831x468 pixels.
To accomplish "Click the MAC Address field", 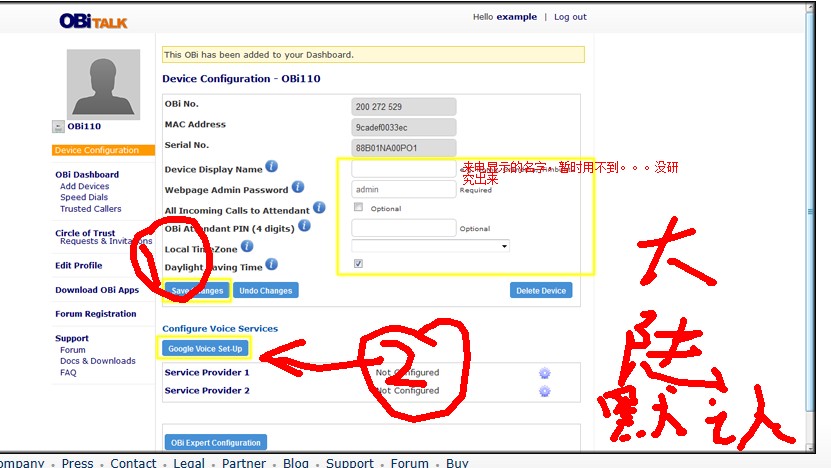I will pos(403,127).
